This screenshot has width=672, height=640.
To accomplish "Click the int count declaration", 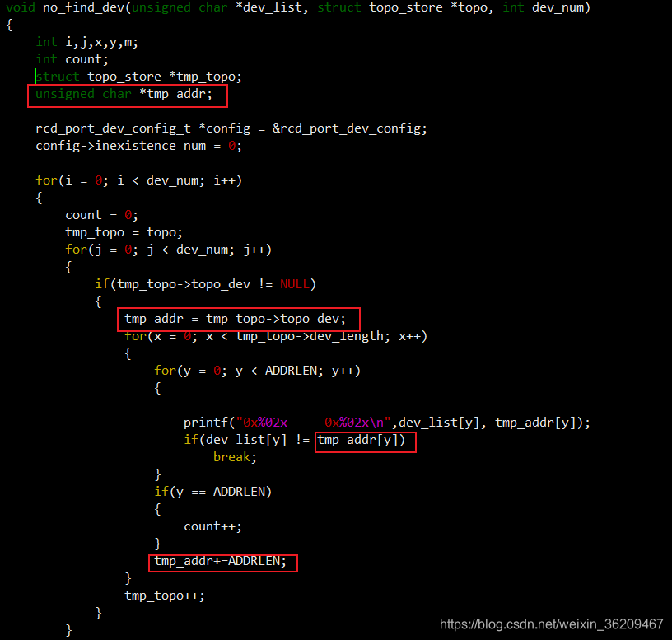I will [72, 59].
